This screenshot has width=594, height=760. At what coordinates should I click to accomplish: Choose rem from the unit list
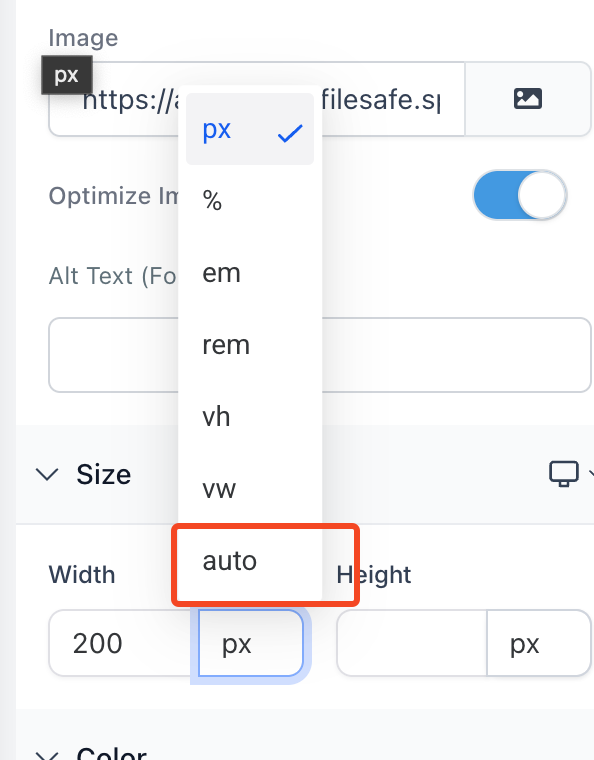click(x=250, y=345)
